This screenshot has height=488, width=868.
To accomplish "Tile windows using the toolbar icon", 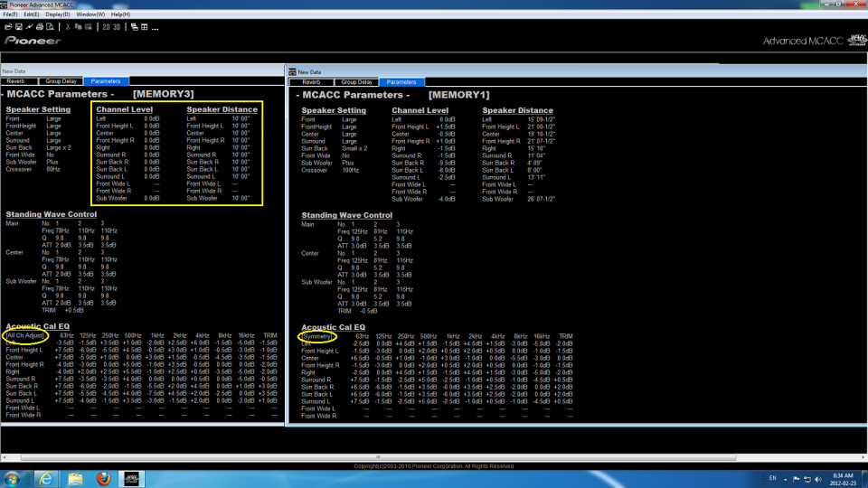I will (144, 27).
